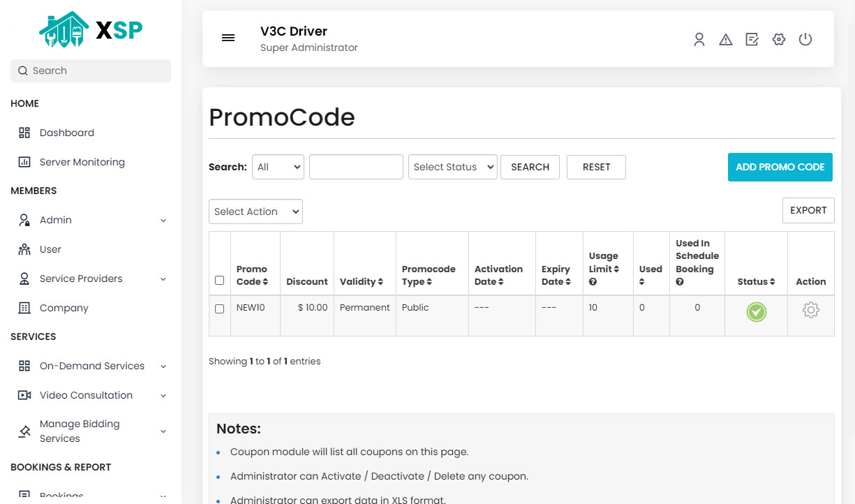This screenshot has height=504, width=855.
Task: Open the Dashboard from the sidebar
Action: 66,133
